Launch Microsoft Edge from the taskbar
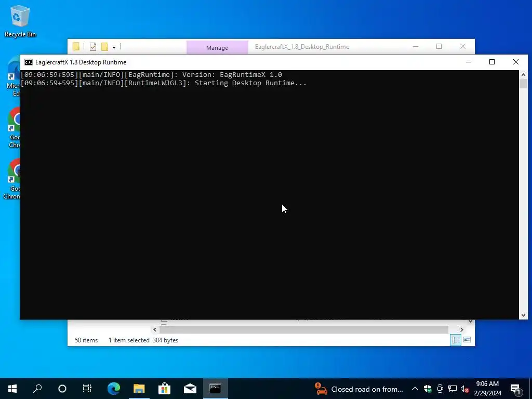 click(114, 389)
